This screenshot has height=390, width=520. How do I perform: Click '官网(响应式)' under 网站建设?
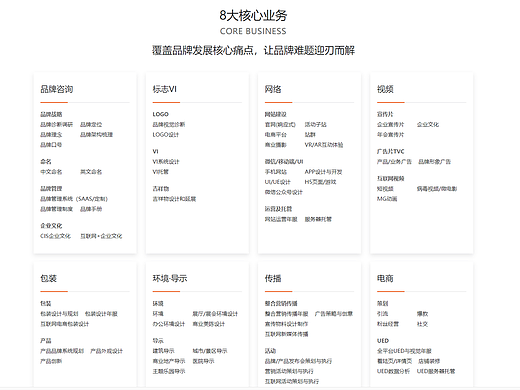click(280, 125)
